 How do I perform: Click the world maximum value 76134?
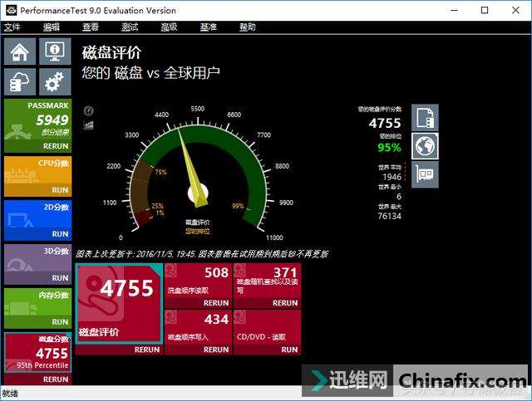point(390,216)
